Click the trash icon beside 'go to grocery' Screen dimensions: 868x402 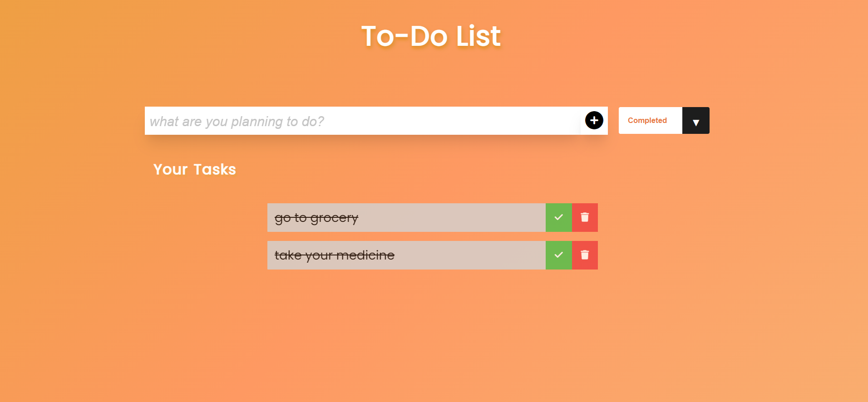coord(585,217)
